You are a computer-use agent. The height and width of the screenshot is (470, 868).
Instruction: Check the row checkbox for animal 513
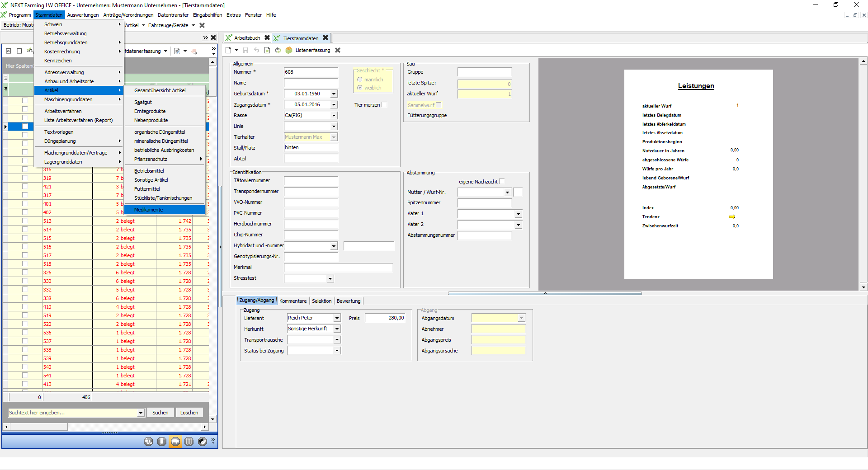click(25, 221)
